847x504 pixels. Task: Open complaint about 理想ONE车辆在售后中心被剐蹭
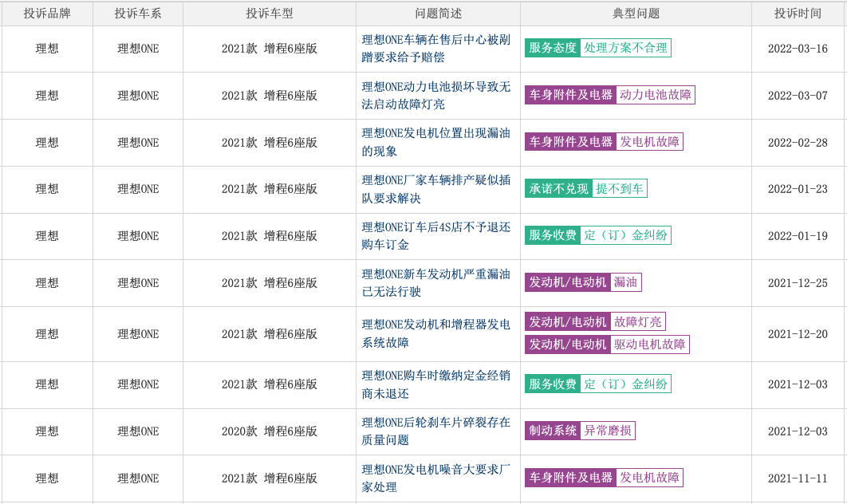click(436, 49)
